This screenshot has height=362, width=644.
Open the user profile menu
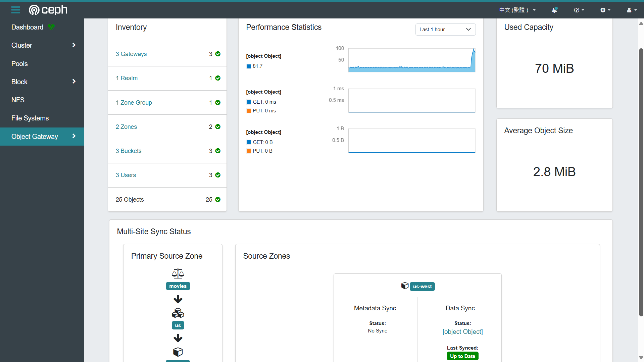click(632, 10)
